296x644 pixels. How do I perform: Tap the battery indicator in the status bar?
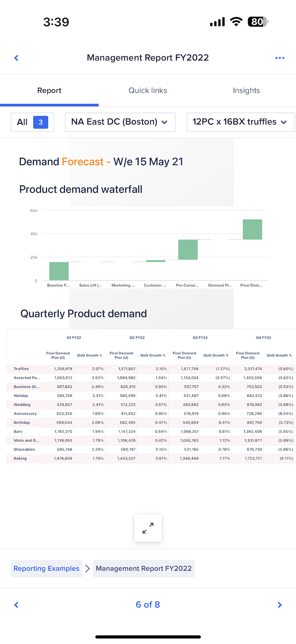click(258, 22)
